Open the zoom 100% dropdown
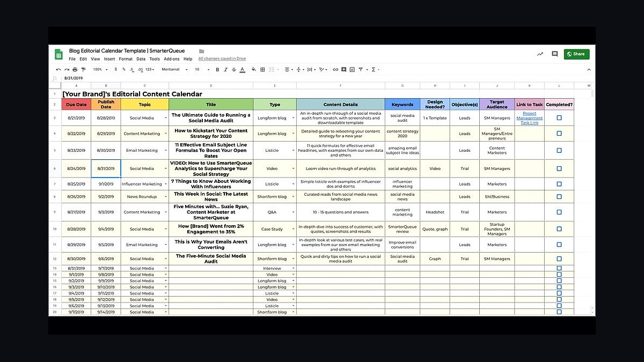 click(x=100, y=69)
